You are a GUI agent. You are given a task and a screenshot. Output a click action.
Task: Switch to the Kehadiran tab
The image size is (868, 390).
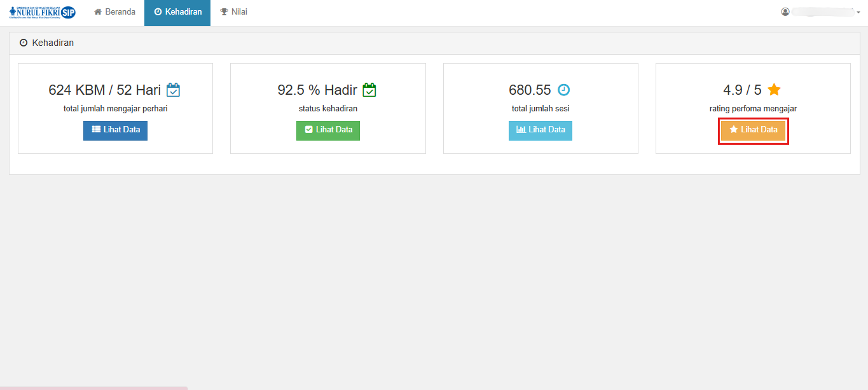177,13
